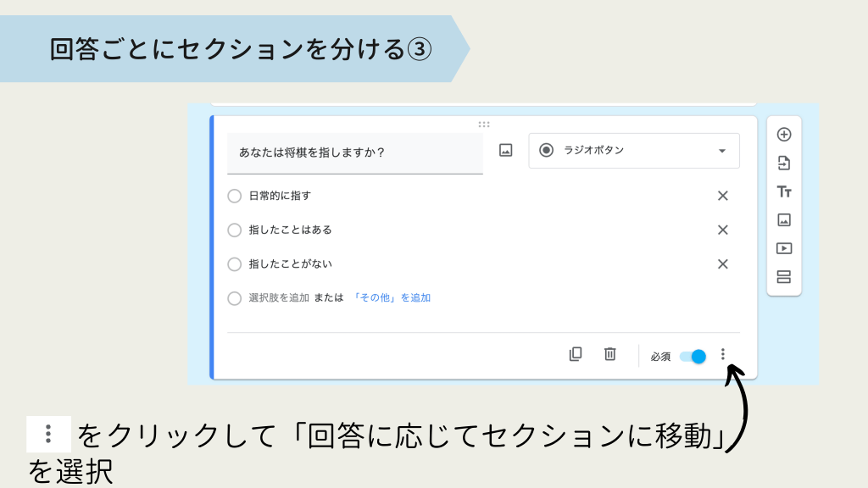This screenshot has width=868, height=488.
Task: Click the add video sidebar icon
Action: pos(784,248)
